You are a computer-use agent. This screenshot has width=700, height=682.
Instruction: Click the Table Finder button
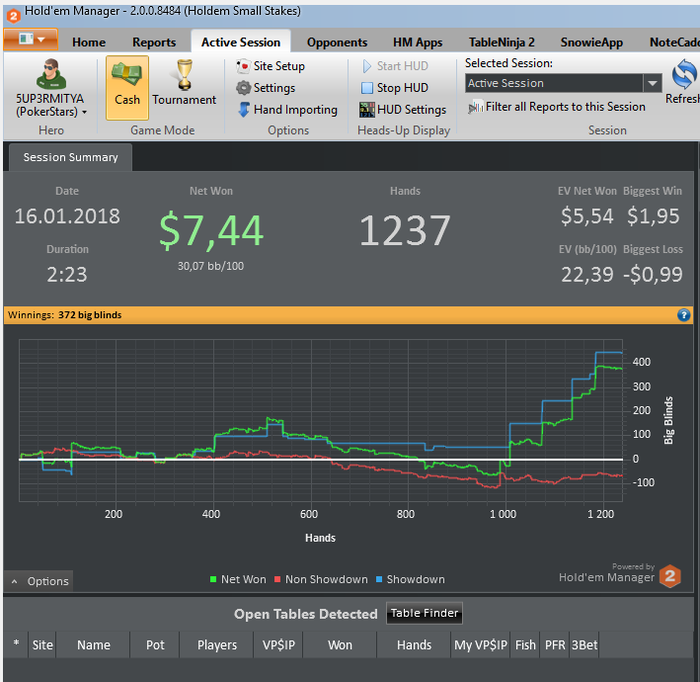tap(424, 613)
